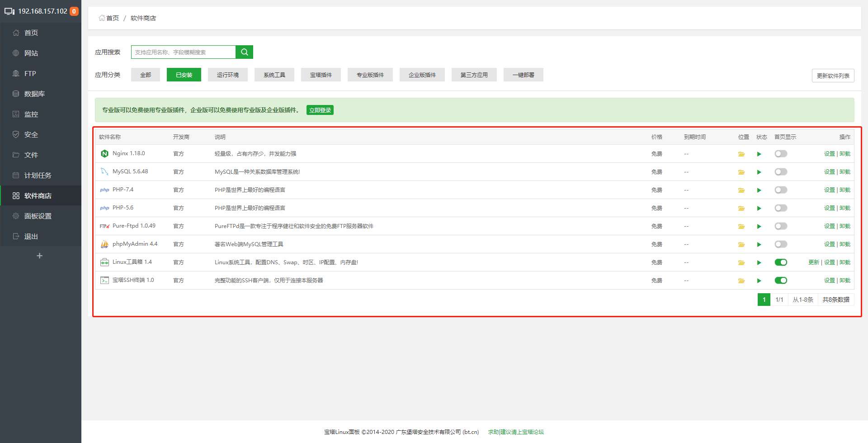The width and height of the screenshot is (868, 443).
Task: Open 首页 in the sidebar
Action: pos(41,33)
